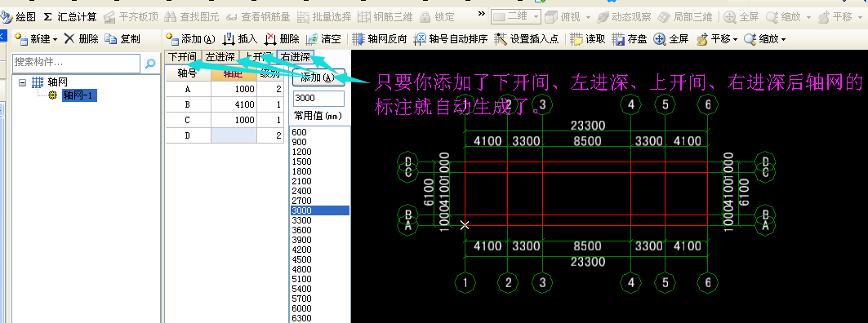Click the 读取 toolbar icon

click(x=576, y=38)
